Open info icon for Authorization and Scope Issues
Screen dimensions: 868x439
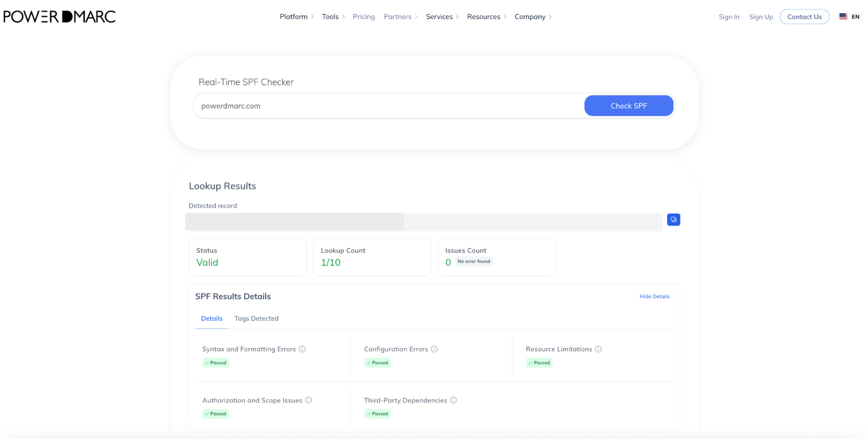(x=309, y=400)
